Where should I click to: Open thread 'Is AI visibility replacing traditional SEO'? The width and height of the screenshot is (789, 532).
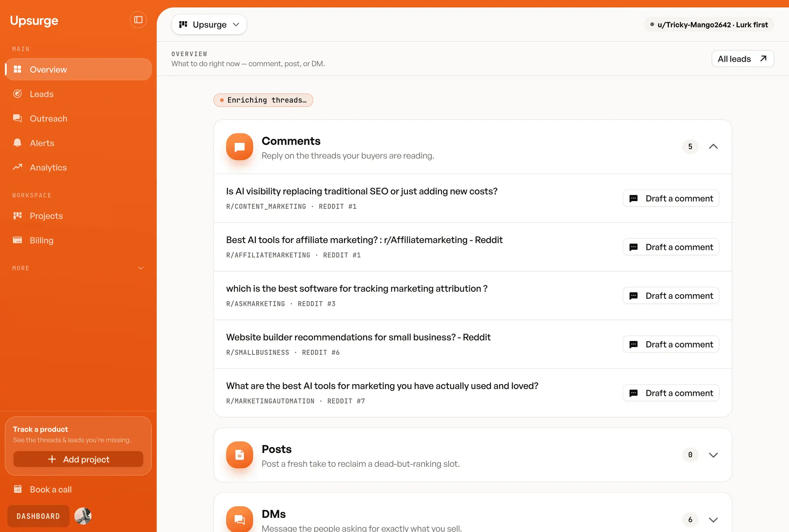[362, 191]
